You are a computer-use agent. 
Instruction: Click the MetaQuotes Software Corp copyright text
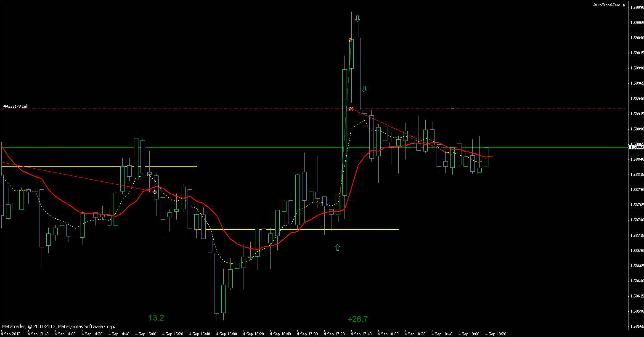(59, 326)
